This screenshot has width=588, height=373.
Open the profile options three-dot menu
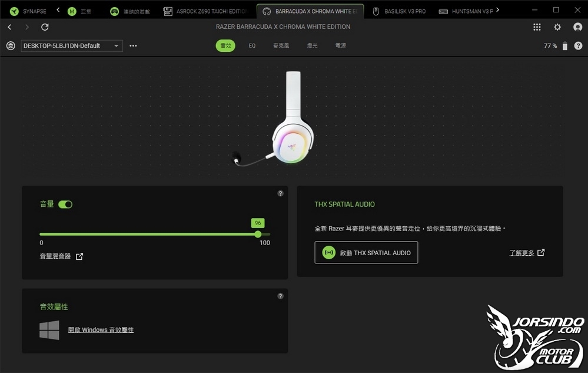tap(133, 46)
